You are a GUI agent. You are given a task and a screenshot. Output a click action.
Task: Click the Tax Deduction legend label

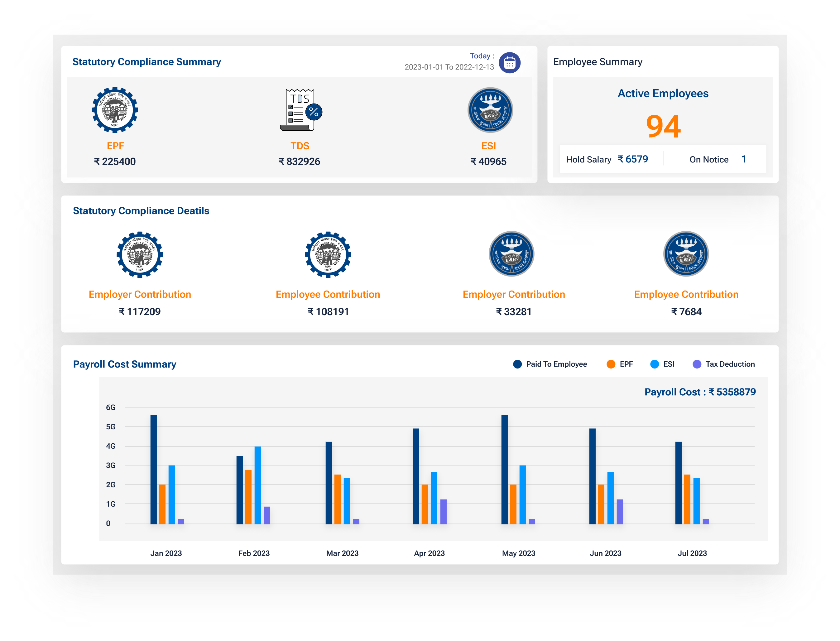(730, 364)
